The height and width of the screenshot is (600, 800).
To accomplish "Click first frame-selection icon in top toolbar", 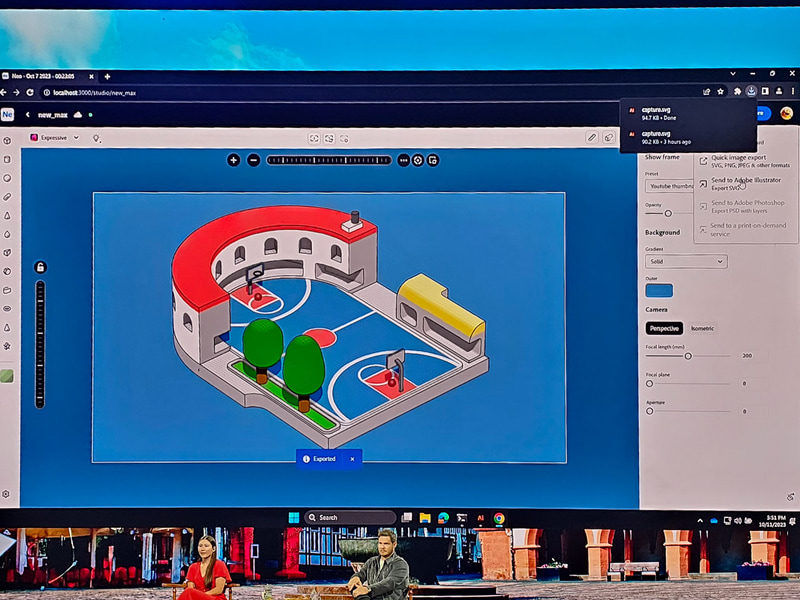I will 314,138.
